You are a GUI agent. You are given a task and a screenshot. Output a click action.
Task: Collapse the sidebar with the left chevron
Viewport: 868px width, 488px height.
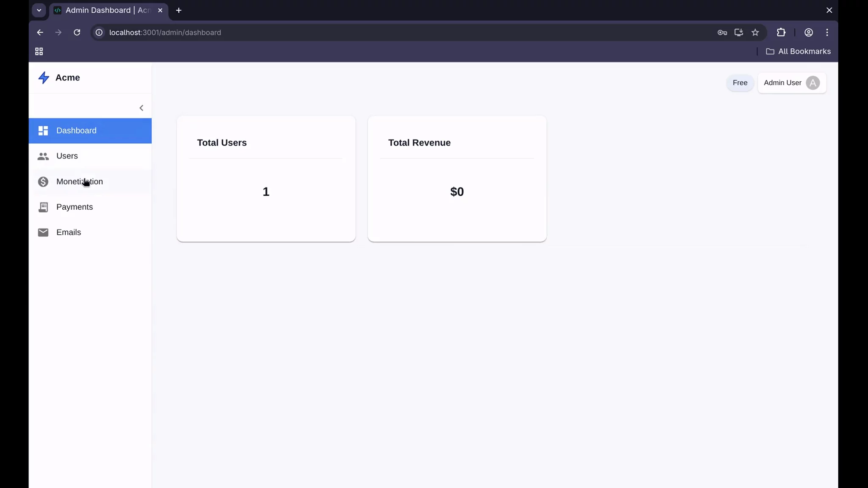click(x=141, y=108)
